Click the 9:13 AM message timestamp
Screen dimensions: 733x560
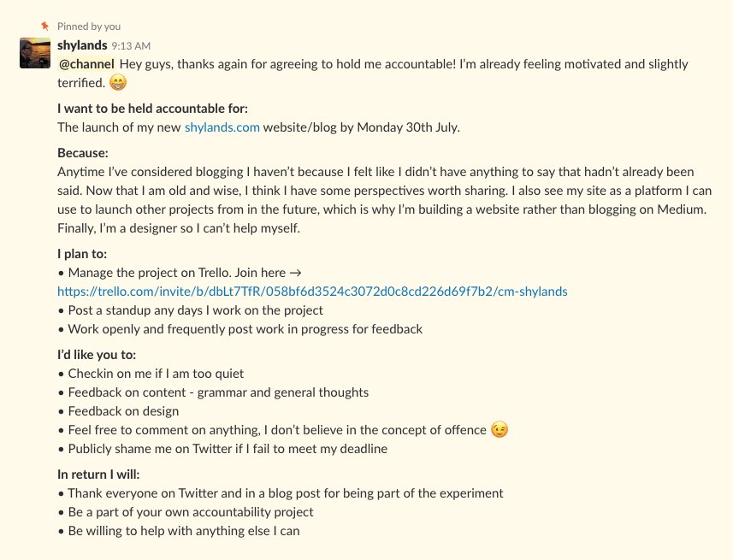point(131,46)
